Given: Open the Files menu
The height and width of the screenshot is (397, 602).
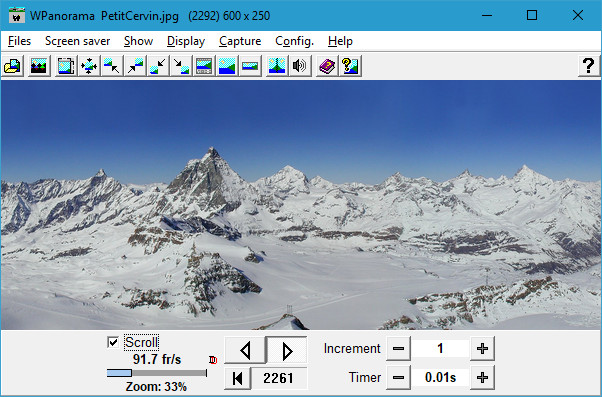Looking at the screenshot, I should pyautogui.click(x=19, y=41).
